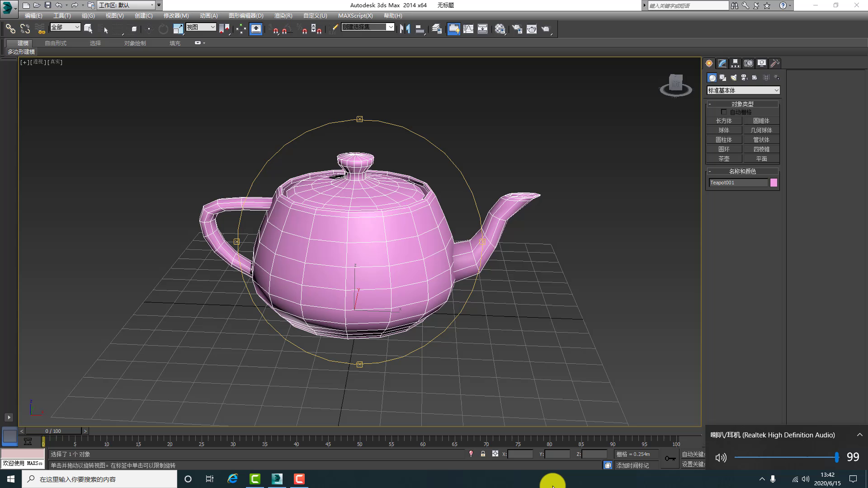Open the 编辑(E) menu
Screen dimensions: 868x488
[x=33, y=15]
